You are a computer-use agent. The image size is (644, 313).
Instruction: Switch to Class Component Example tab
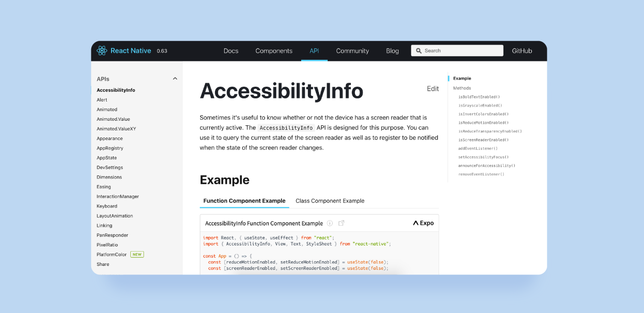pyautogui.click(x=330, y=201)
